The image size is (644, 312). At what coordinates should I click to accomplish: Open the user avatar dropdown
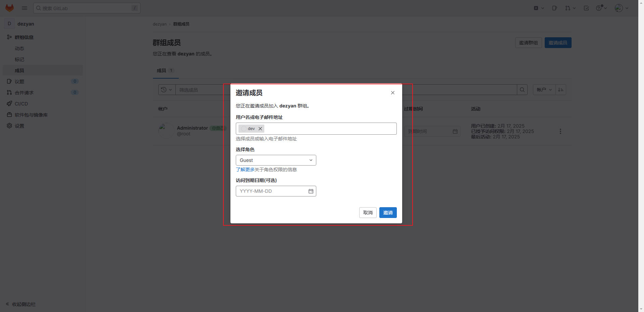click(x=622, y=8)
